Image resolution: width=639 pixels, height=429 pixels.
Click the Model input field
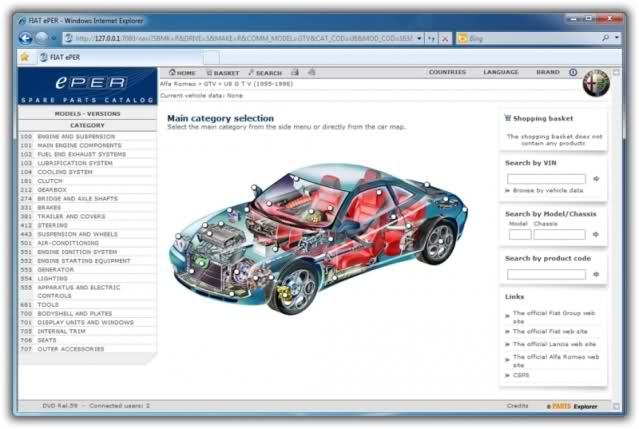pos(520,234)
